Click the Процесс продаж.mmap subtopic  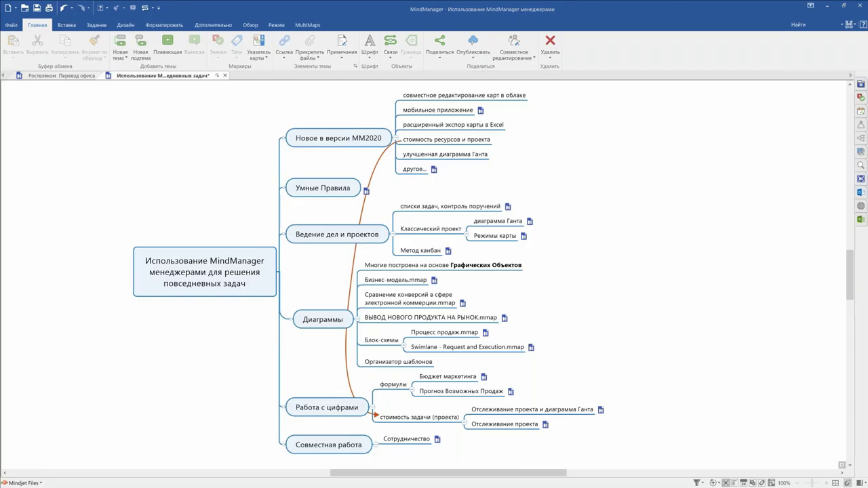point(445,332)
